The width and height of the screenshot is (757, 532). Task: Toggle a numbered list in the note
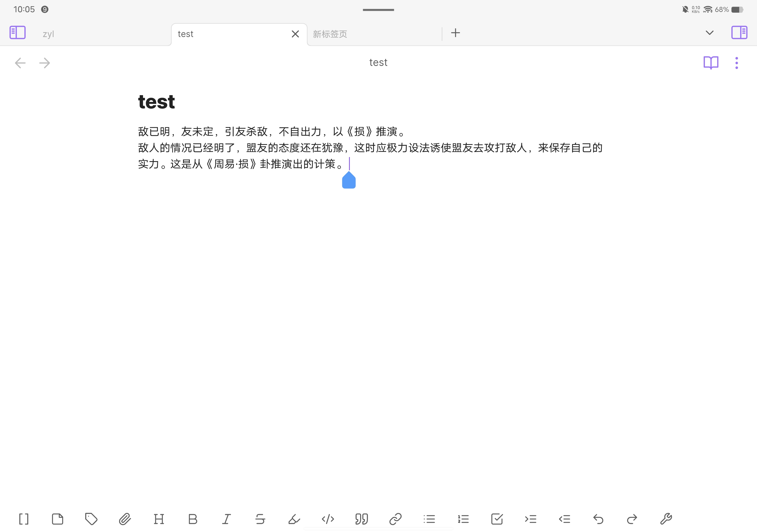[464, 519]
